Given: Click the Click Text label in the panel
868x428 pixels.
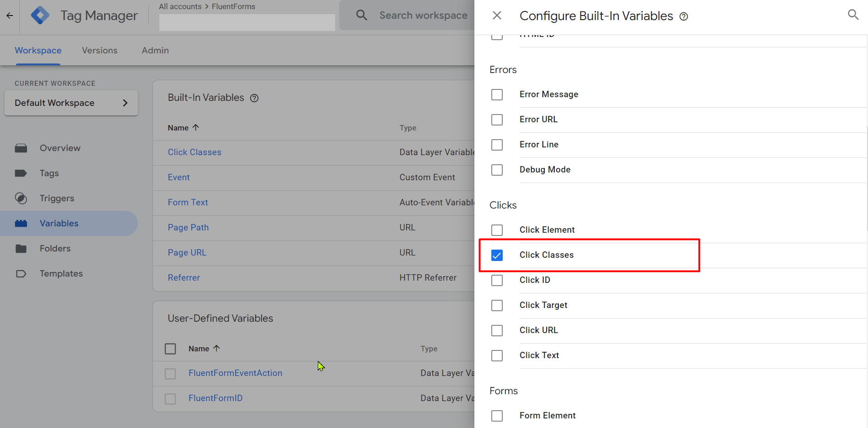Looking at the screenshot, I should [539, 355].
